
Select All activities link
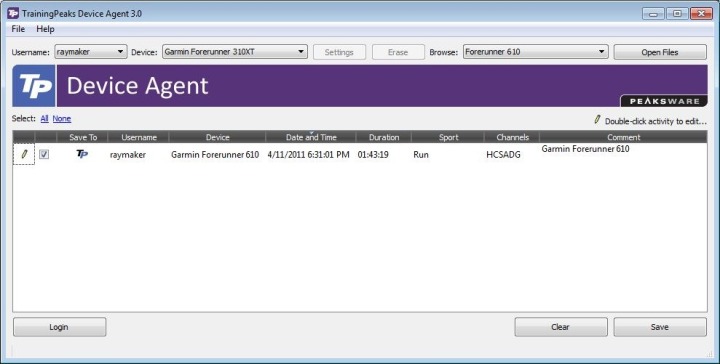44,119
